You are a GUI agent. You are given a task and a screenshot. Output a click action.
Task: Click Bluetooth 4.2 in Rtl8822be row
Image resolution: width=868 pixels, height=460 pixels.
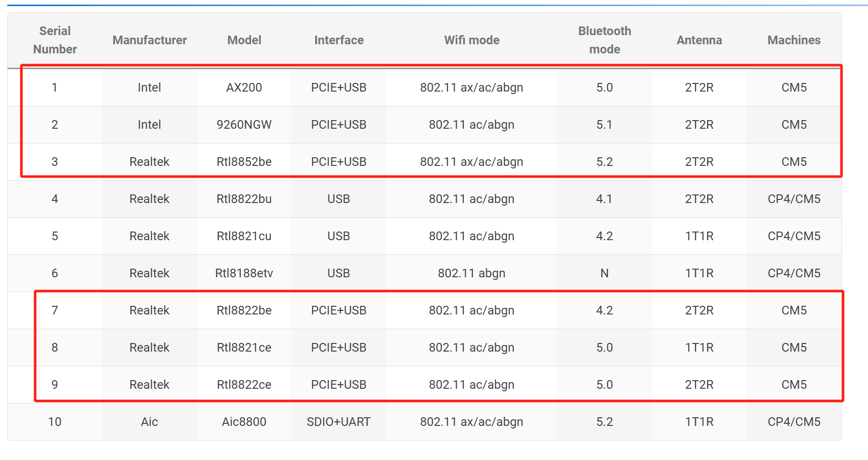605,310
